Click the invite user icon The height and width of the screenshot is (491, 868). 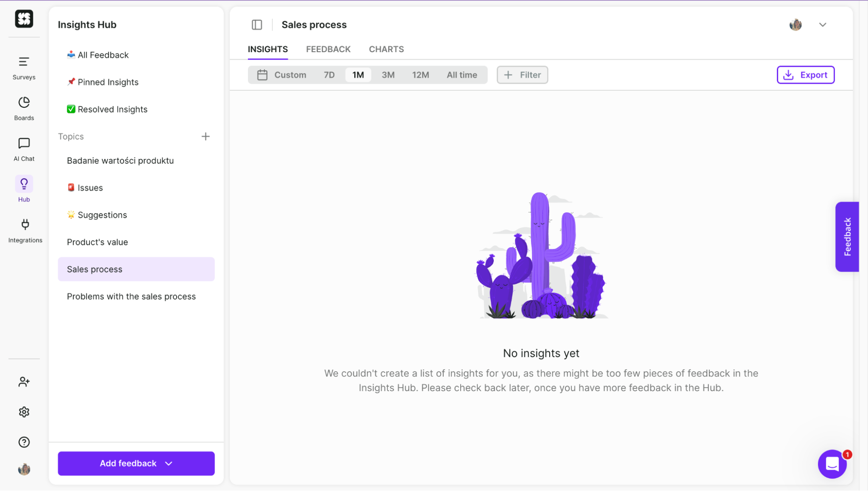click(x=24, y=382)
